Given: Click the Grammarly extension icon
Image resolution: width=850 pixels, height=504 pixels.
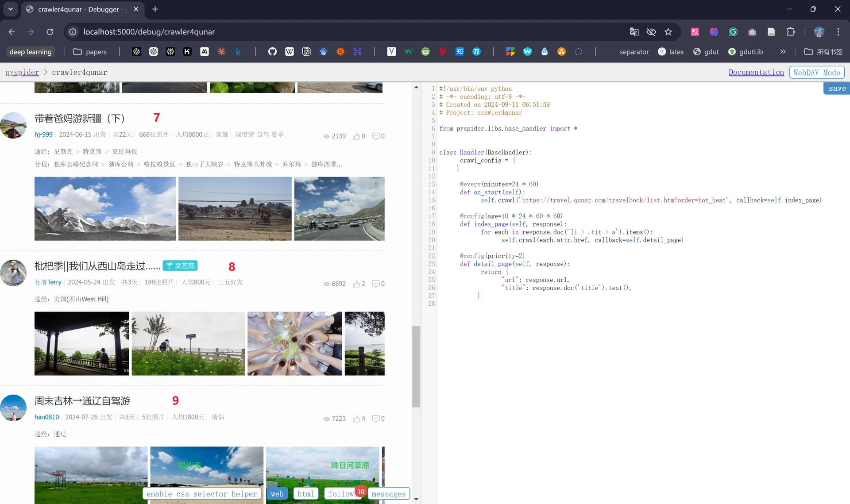Looking at the screenshot, I should point(733,32).
